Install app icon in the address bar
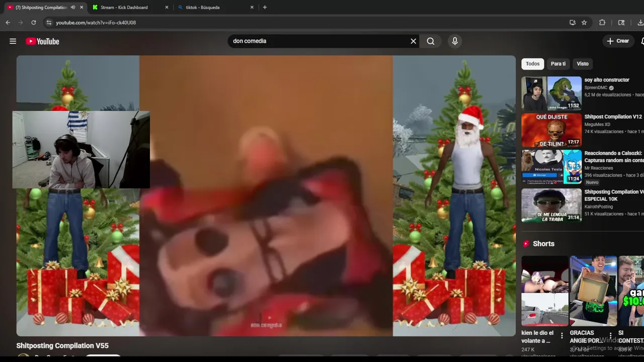Image resolution: width=644 pixels, height=362 pixels. point(572,23)
